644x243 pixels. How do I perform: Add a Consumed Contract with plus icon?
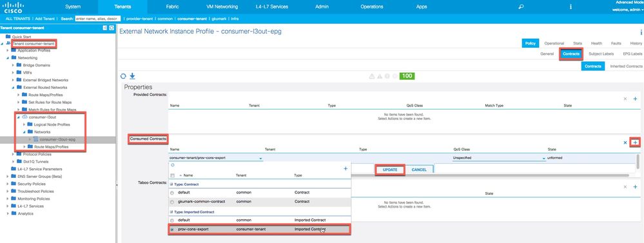(x=636, y=142)
